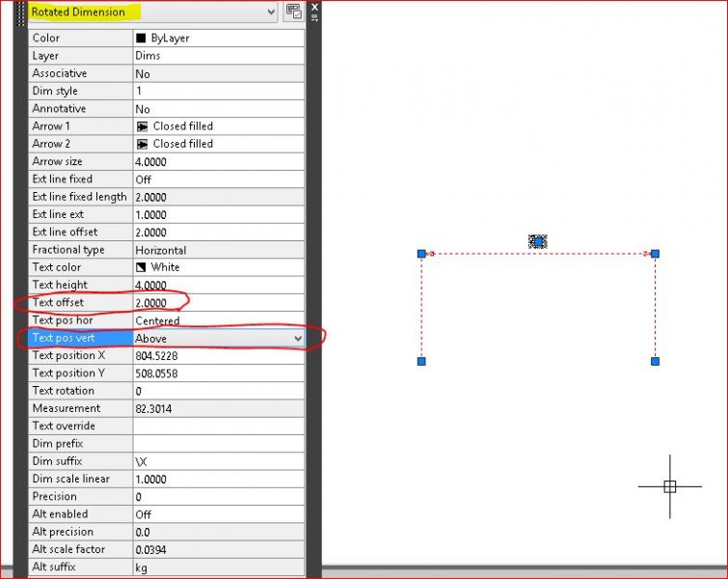Screen dimensions: 728x579
Task: Edit the Text rotation field
Action: click(x=219, y=391)
